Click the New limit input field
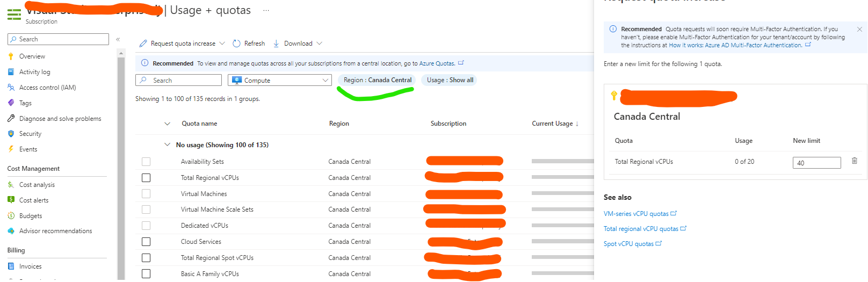 pyautogui.click(x=816, y=163)
